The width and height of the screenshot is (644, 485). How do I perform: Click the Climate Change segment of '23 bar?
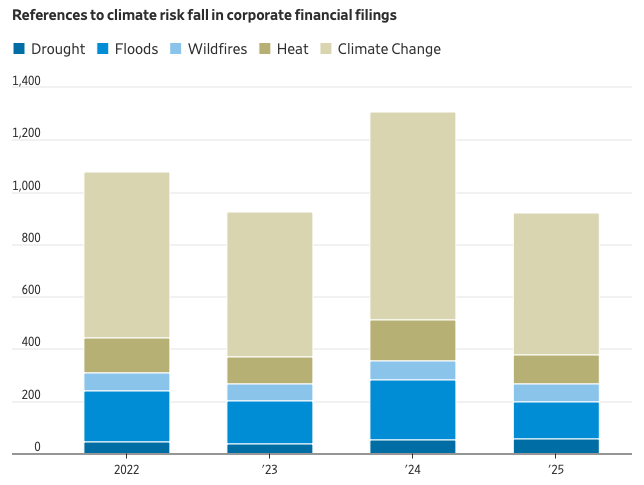pos(269,284)
